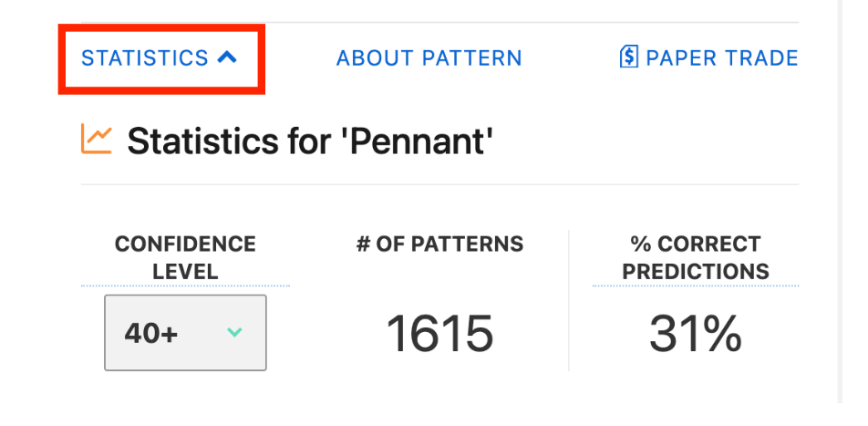Image resolution: width=868 pixels, height=426 pixels.
Task: Collapse the Statistics section using the up chevron
Action: [x=227, y=57]
